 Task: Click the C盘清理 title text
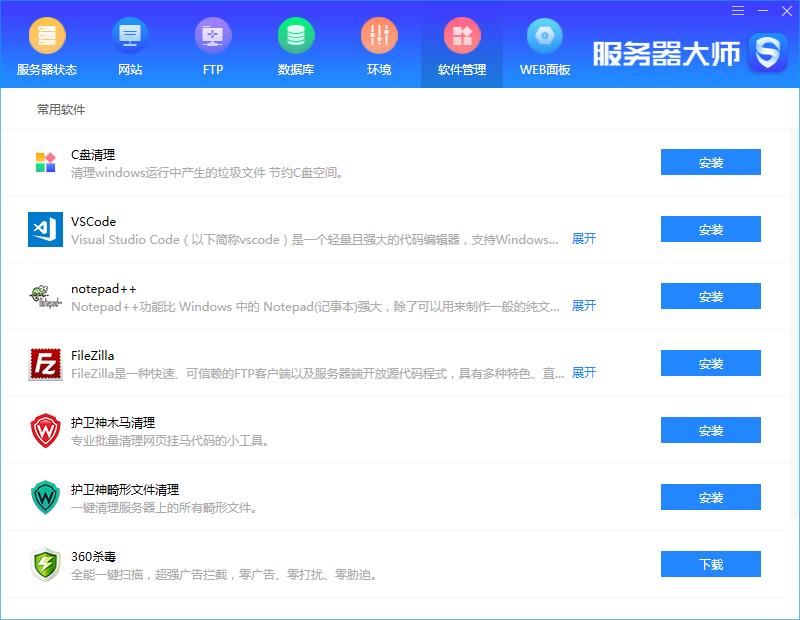click(93, 155)
